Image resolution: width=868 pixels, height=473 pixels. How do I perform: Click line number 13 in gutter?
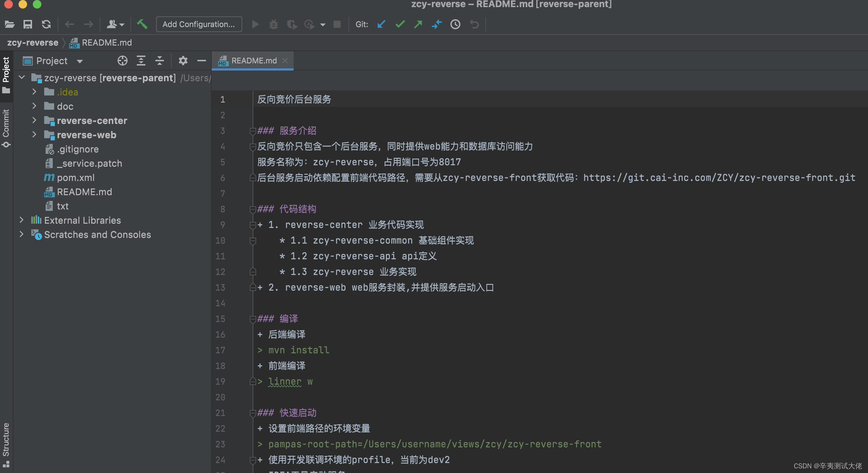220,287
